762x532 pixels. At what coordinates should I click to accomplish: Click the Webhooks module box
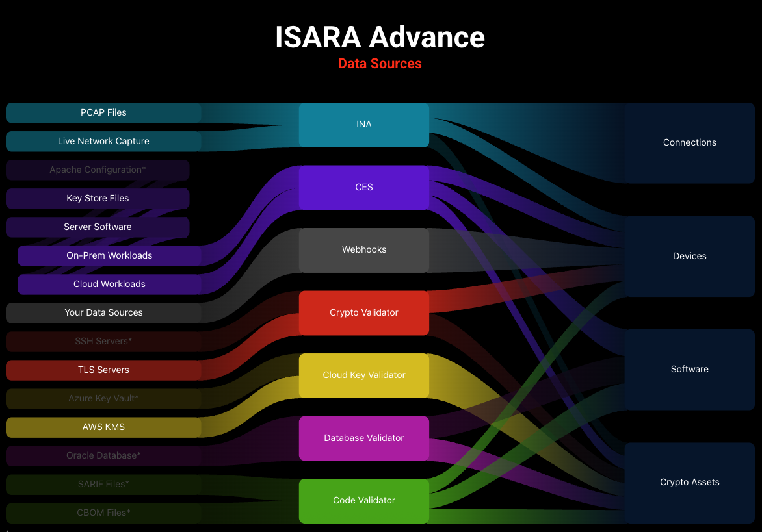click(x=364, y=251)
